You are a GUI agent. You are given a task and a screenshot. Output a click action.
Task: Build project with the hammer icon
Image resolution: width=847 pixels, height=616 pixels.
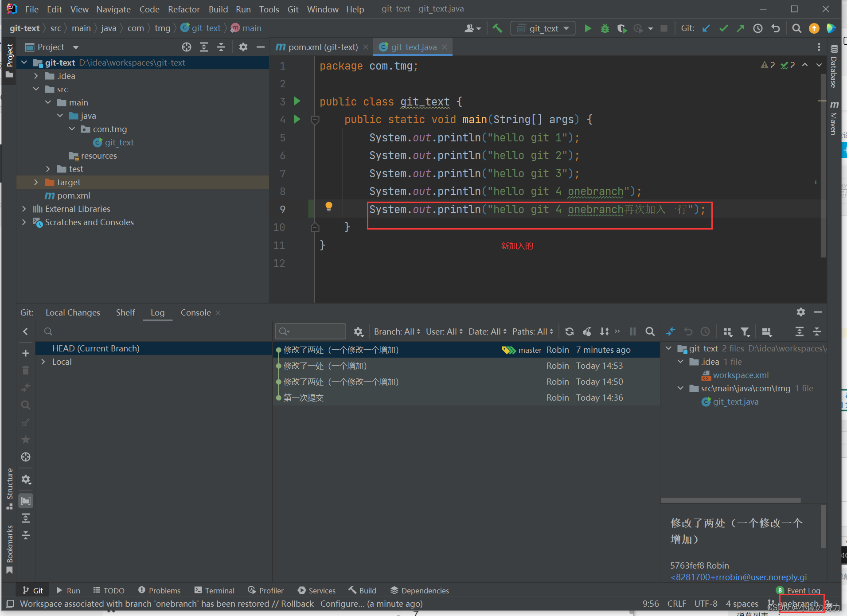coord(497,28)
